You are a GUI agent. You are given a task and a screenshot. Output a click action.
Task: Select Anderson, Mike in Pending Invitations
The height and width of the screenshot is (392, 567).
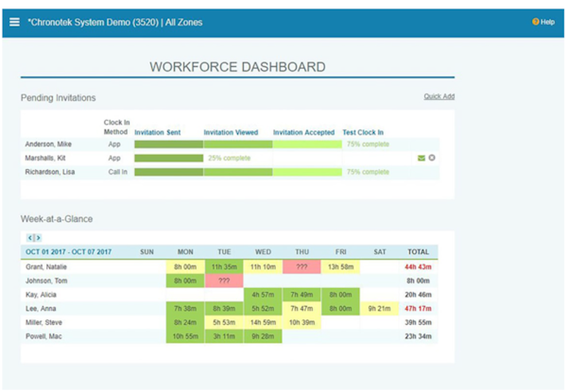pos(48,145)
